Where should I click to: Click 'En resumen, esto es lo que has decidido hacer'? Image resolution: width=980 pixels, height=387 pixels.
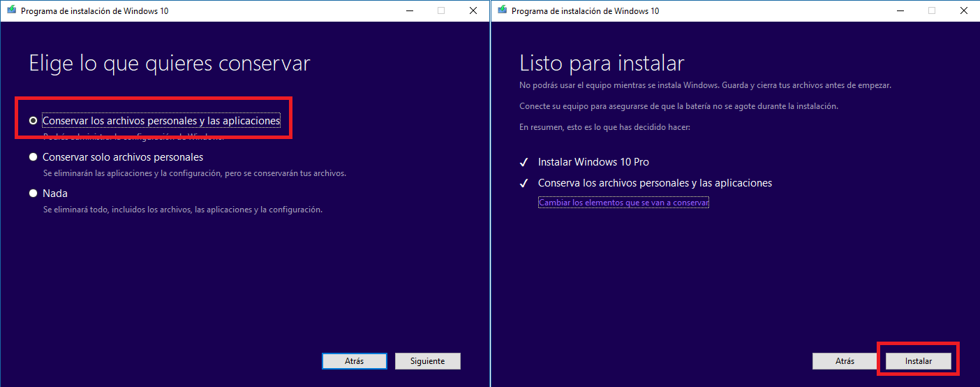pyautogui.click(x=604, y=127)
